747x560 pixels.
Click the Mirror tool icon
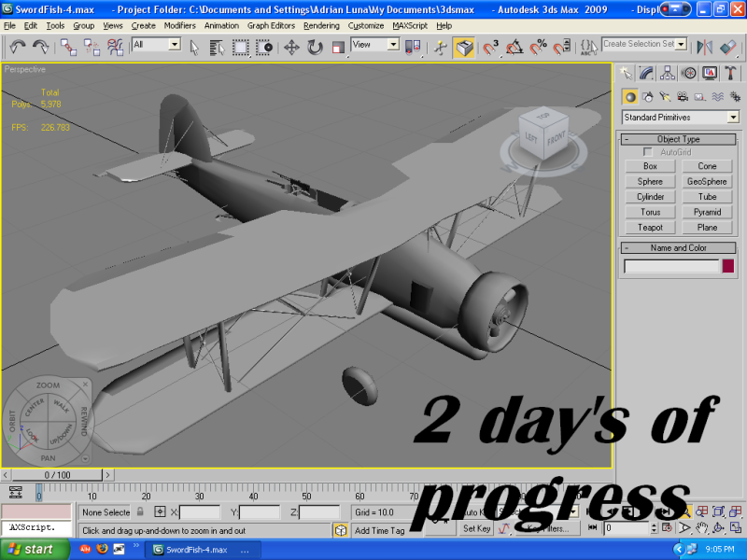point(704,47)
